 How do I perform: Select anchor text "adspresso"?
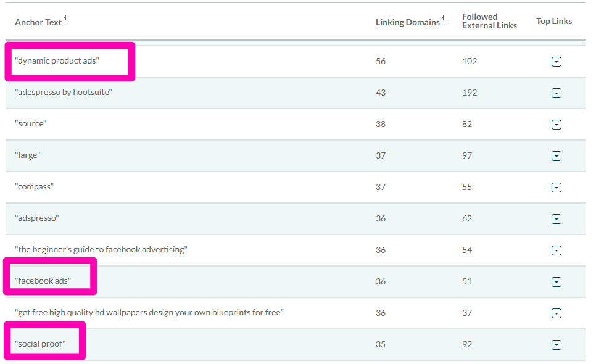pyautogui.click(x=37, y=218)
